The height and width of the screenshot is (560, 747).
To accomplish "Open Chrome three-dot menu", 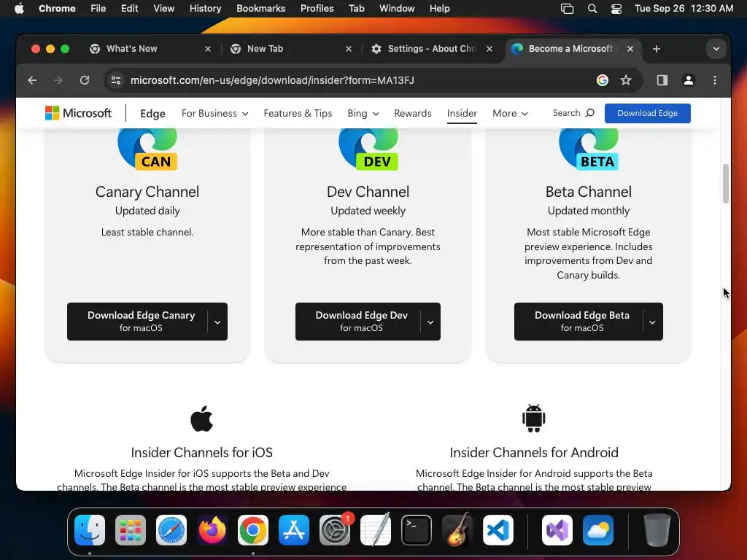I will pyautogui.click(x=715, y=80).
